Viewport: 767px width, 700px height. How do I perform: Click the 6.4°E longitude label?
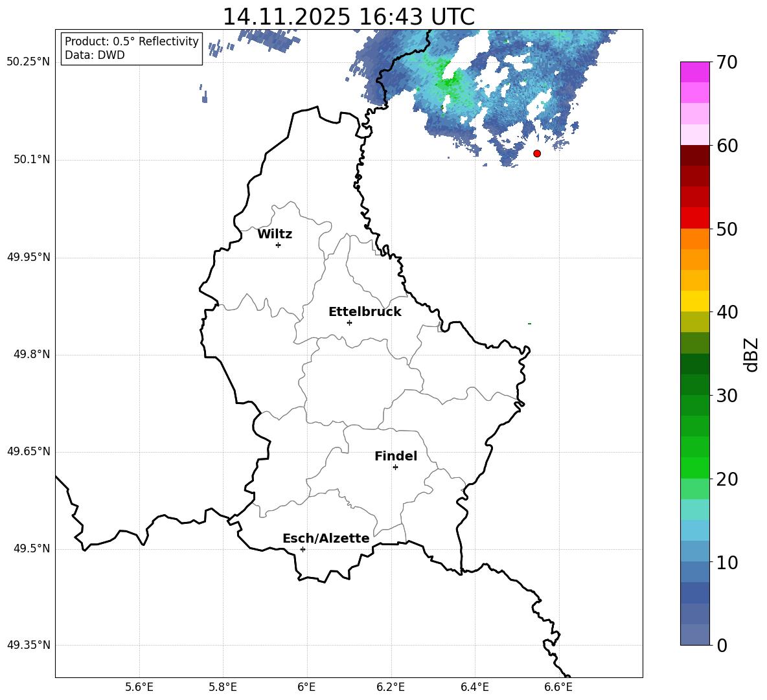tap(474, 687)
